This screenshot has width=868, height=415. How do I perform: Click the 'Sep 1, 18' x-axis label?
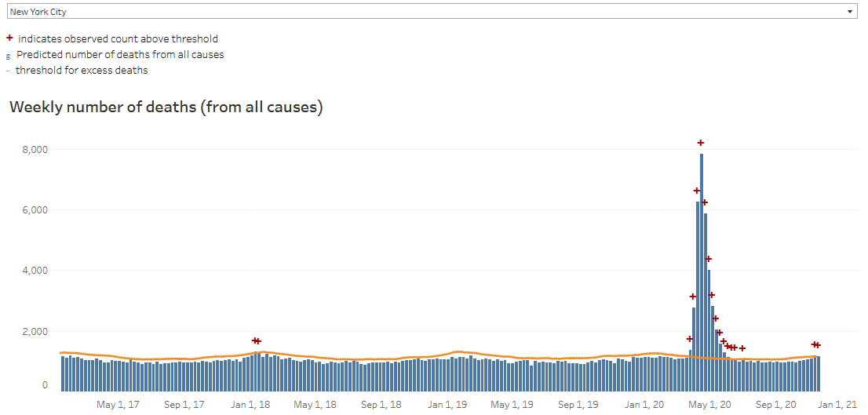coord(381,405)
